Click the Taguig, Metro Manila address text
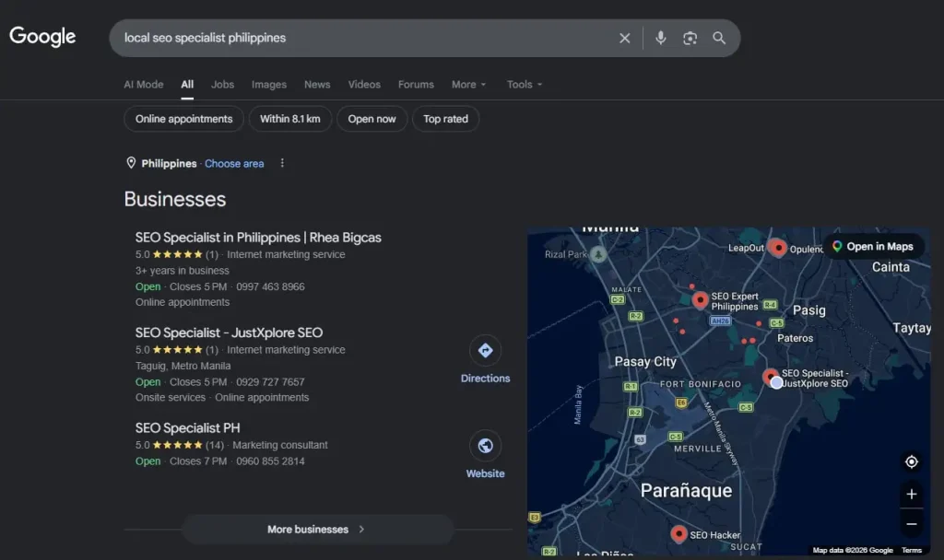 pos(183,366)
